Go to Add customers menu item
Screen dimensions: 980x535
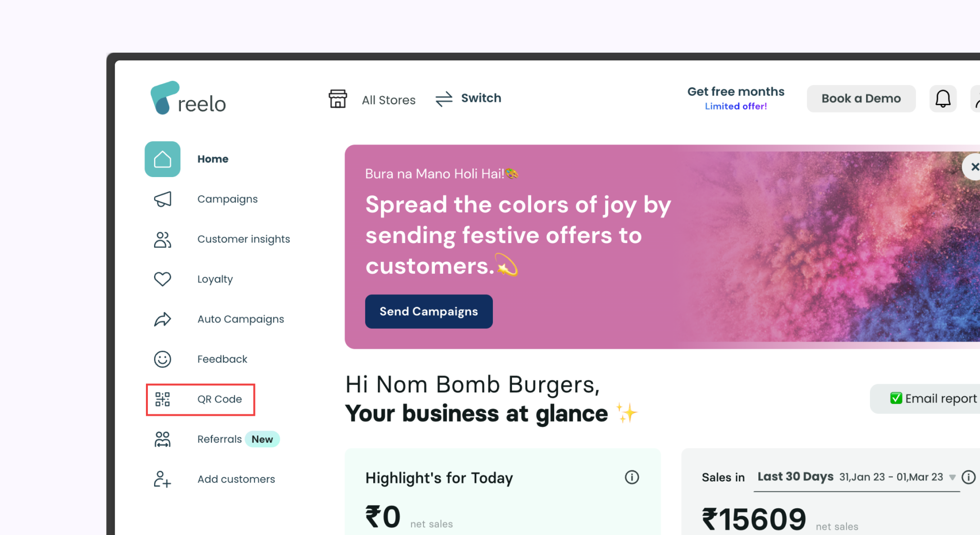point(236,479)
